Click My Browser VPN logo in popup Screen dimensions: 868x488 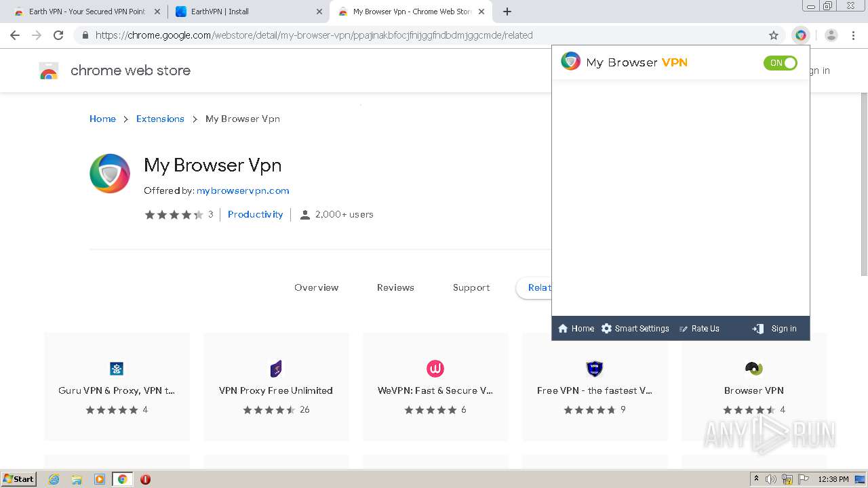(x=571, y=62)
